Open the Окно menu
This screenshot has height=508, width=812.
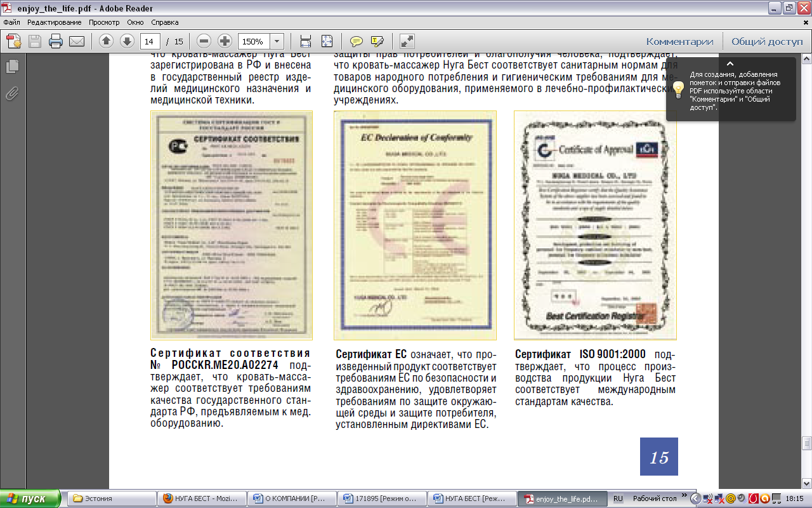[135, 22]
